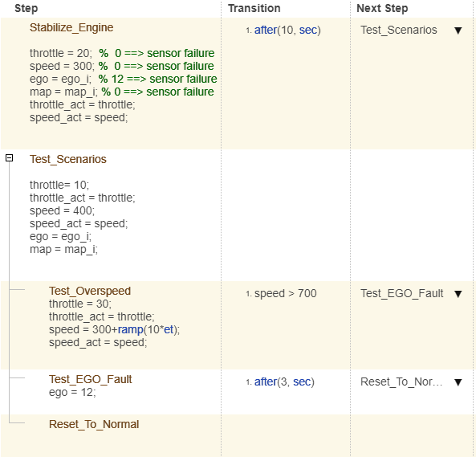Click 'speed_act = speed;' in Test_Scenarios
The image size is (476, 457).
click(79, 223)
